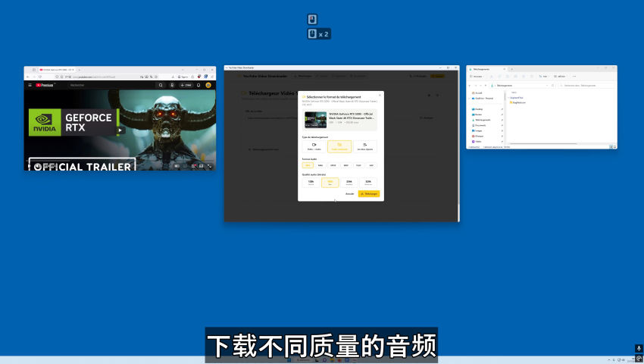Open the YouTube hamburger menu
Viewport: 644px width, 364px height.
coord(29,86)
